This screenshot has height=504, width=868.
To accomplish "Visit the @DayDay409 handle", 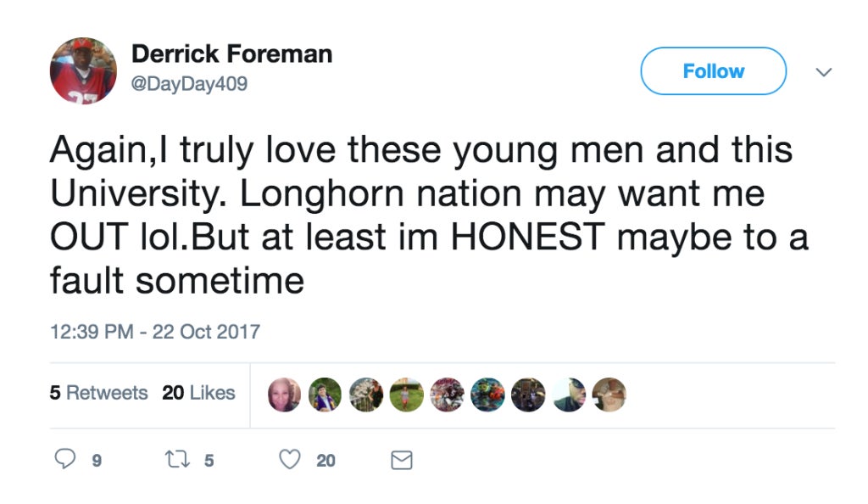I will click(189, 84).
